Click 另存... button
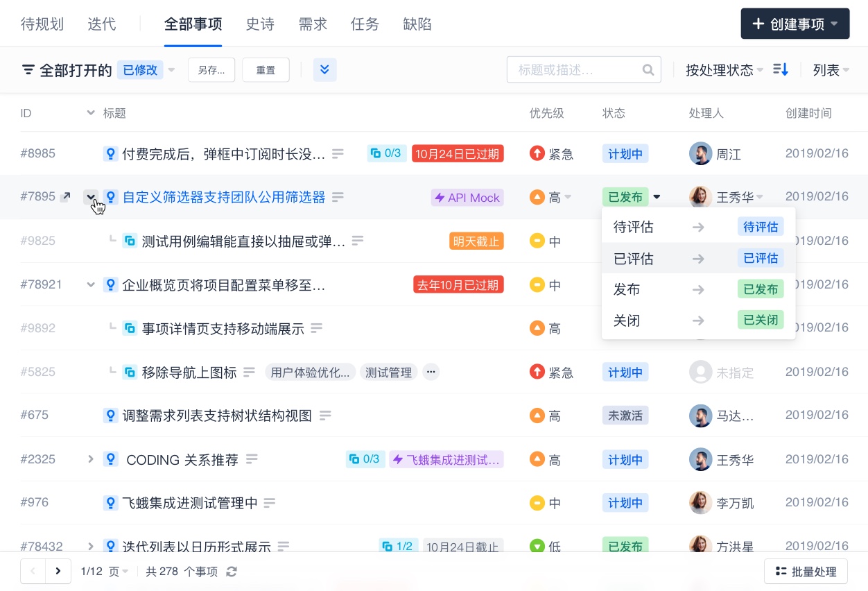This screenshot has height=591, width=868. coord(211,70)
